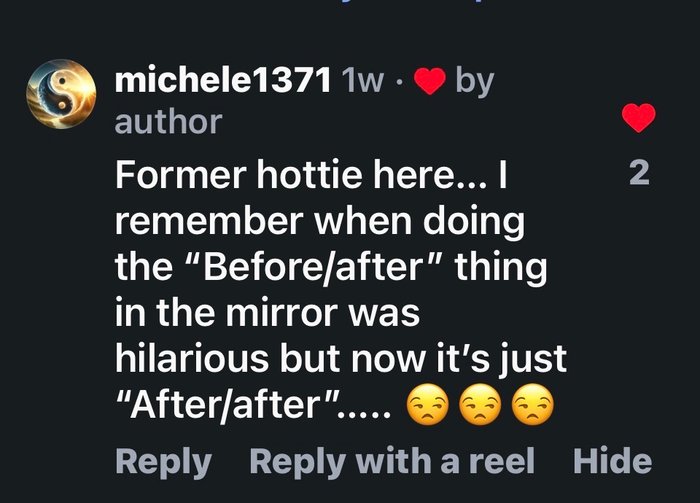Click the middle unamused face emoji
The width and height of the screenshot is (700, 503).
(480, 404)
